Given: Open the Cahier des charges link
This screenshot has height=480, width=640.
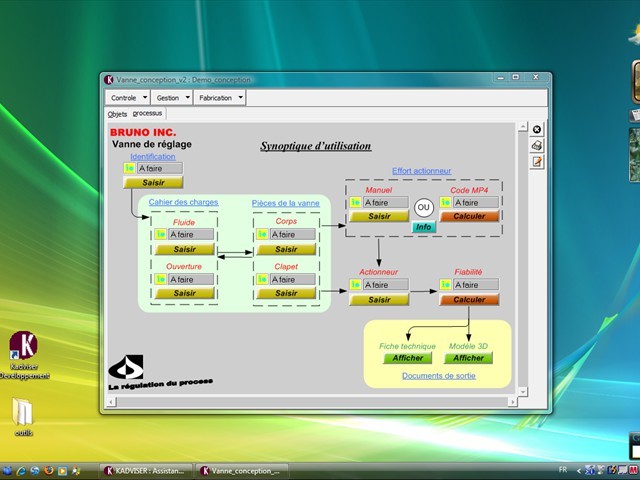Looking at the screenshot, I should point(183,202).
